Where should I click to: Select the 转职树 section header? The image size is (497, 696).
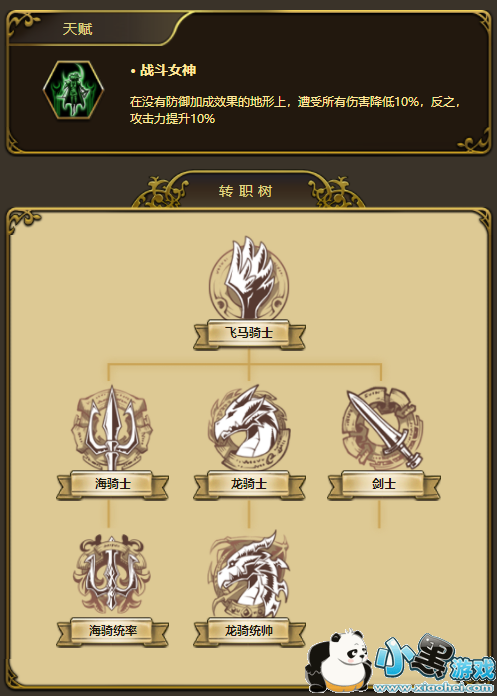245,191
